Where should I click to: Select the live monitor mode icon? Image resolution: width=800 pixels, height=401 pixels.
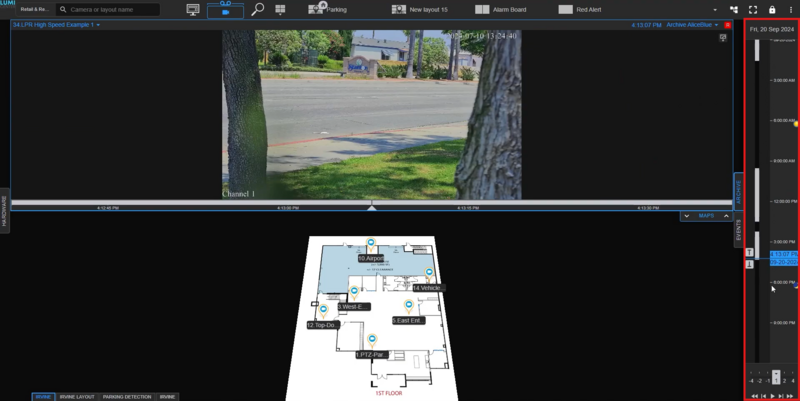pos(193,9)
